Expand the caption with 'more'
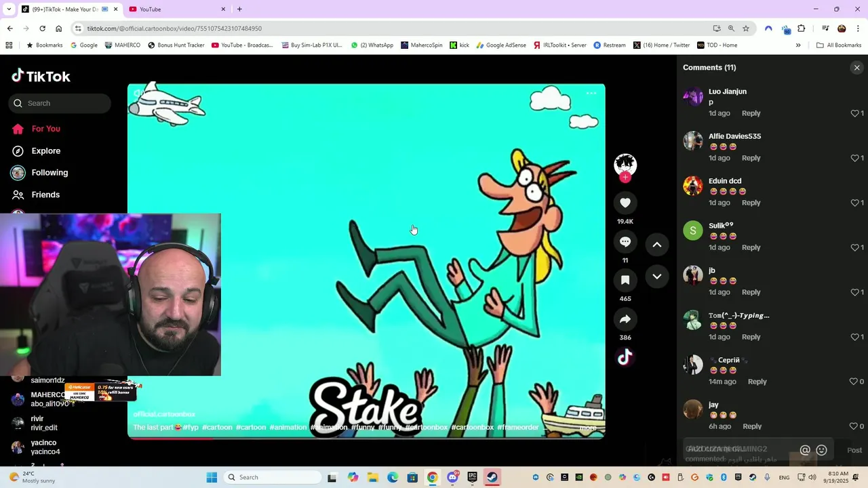Viewport: 868px width, 488px height. point(587,428)
